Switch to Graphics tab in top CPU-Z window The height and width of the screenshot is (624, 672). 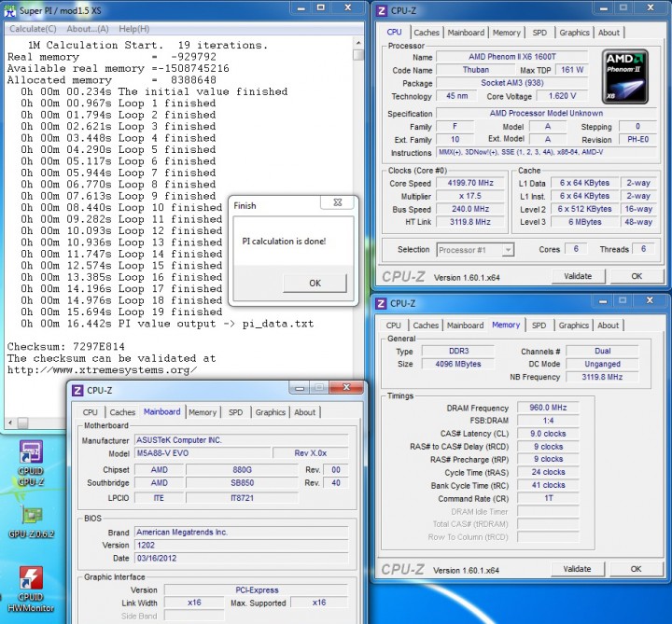[574, 33]
